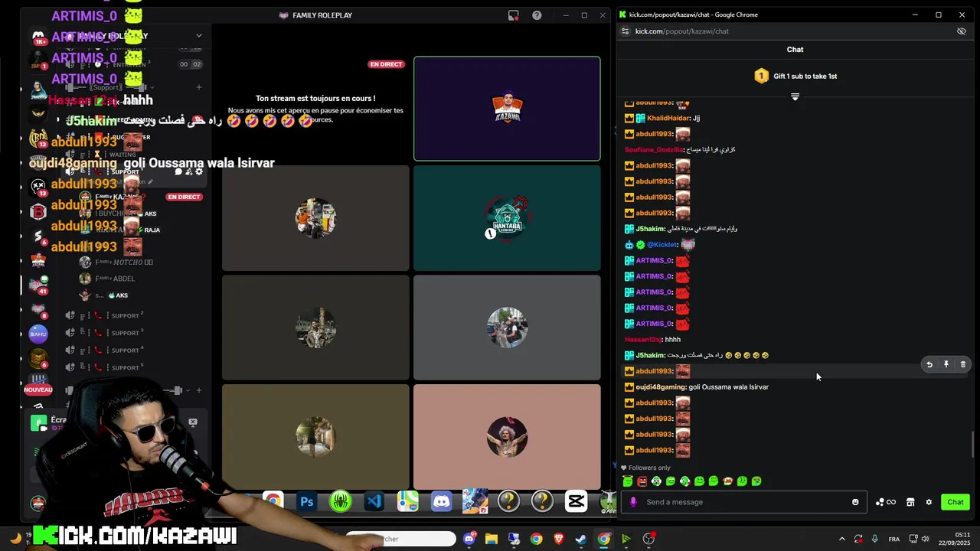980x551 pixels.
Task: Select the Hantaba Gaming participant tile
Action: (507, 218)
